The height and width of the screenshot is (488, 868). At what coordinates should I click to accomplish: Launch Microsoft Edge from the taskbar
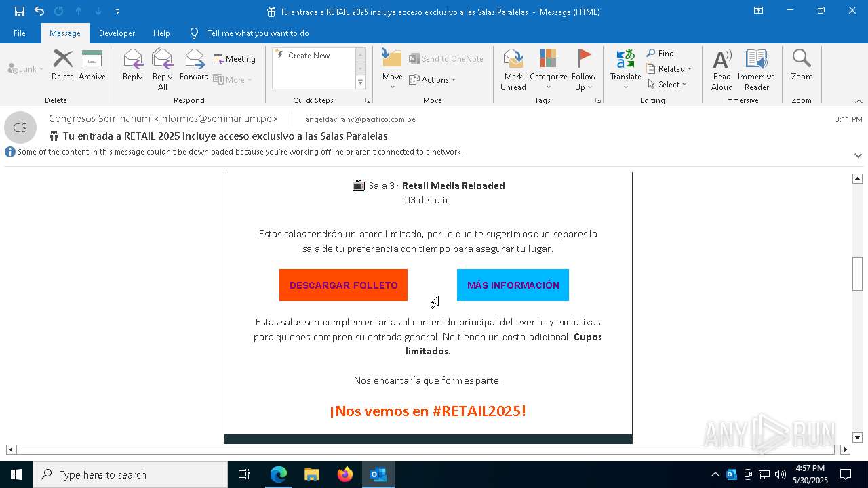point(279,474)
